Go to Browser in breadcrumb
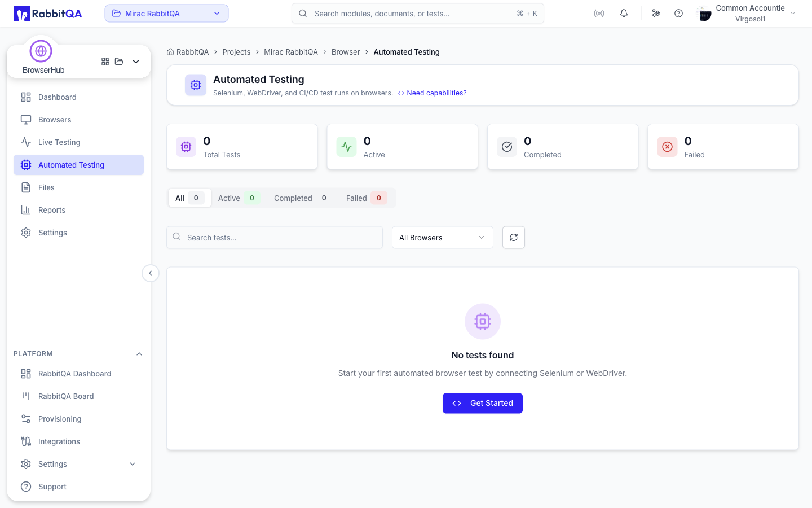This screenshot has width=812, height=508. [x=346, y=52]
